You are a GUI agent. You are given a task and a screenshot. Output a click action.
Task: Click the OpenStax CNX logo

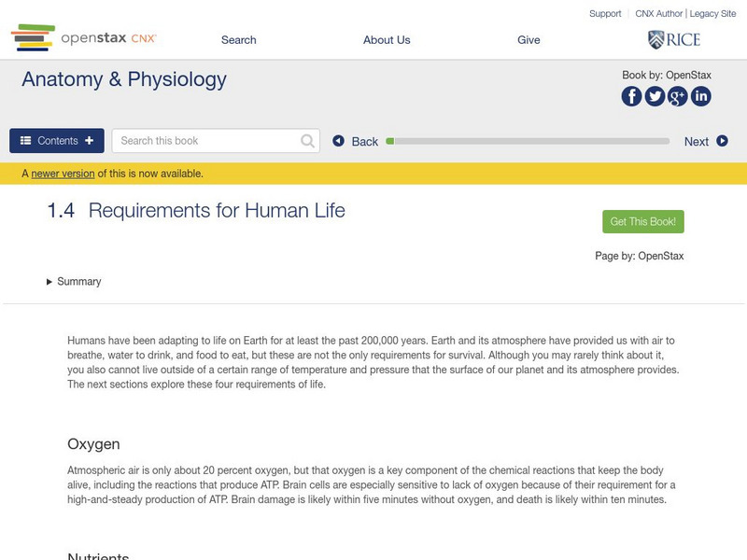(84, 37)
